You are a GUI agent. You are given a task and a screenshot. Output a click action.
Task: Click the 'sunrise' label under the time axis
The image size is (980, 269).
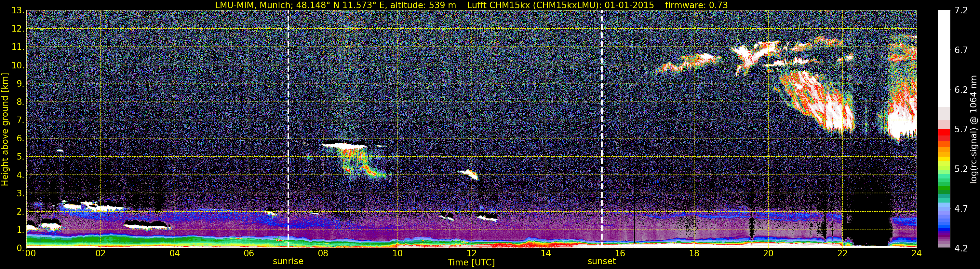[288, 262]
